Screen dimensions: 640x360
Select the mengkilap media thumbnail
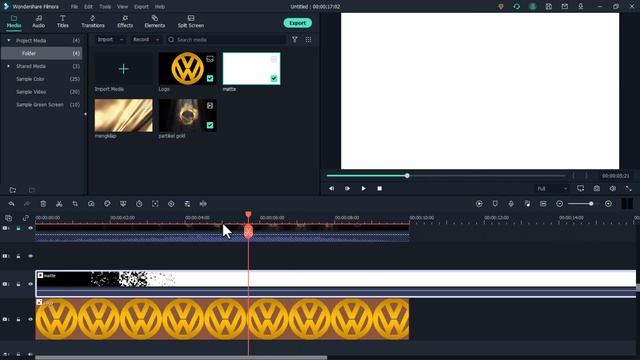(x=124, y=115)
